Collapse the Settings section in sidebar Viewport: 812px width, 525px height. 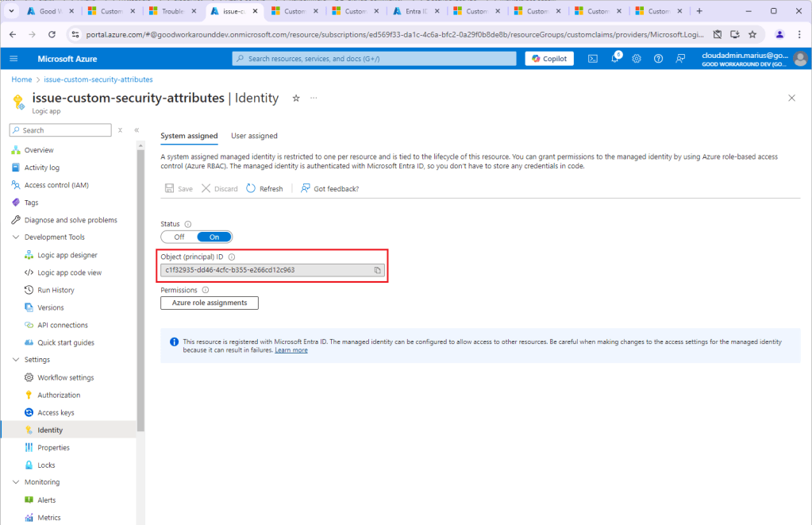click(x=16, y=360)
